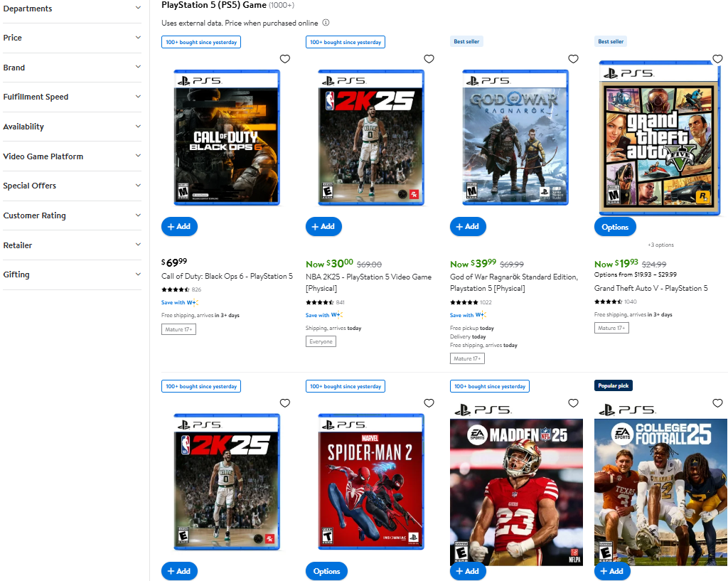Expand the Customer Rating filter
Screen dimensions: 728x581
(x=72, y=215)
